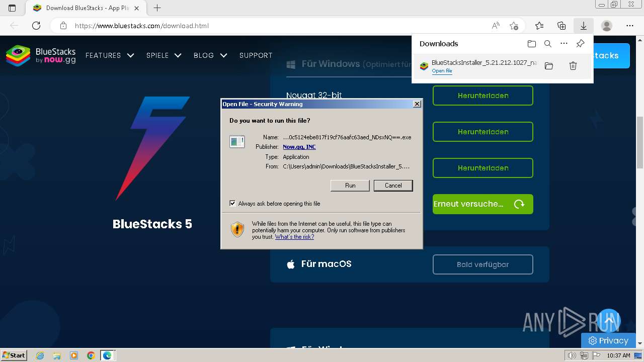644x362 pixels.
Task: Click the BlueStacks 5 title text
Action: 152,224
